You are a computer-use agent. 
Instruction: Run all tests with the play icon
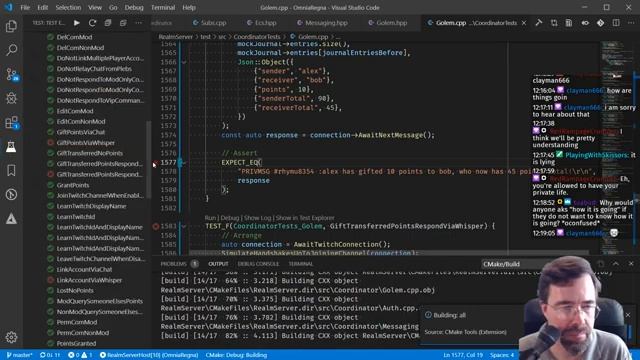(x=77, y=23)
